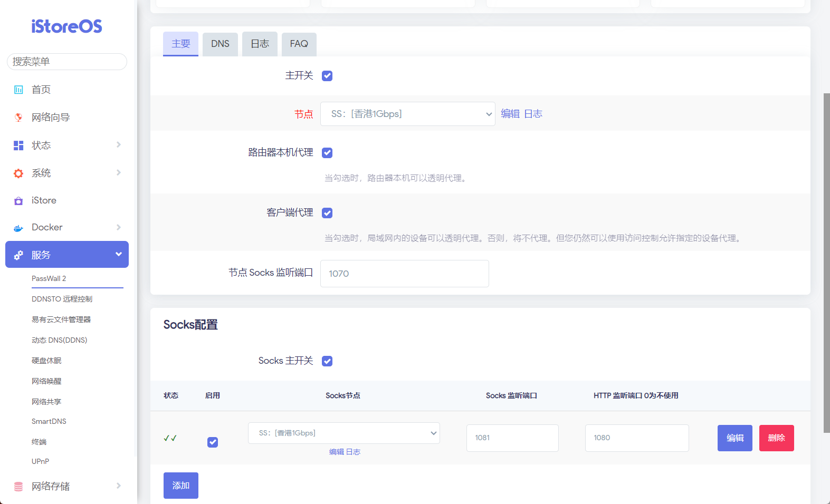
Task: Click the 状态 status grid icon
Action: click(x=18, y=146)
